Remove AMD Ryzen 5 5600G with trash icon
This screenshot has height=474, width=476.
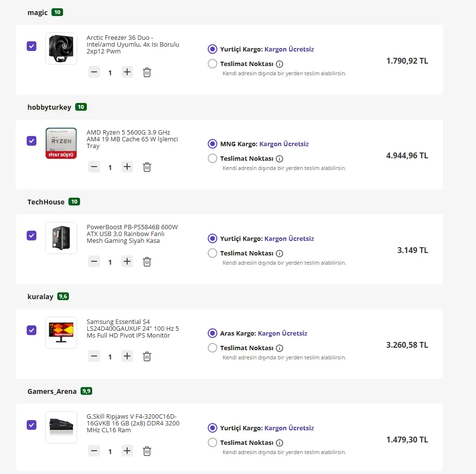(147, 167)
